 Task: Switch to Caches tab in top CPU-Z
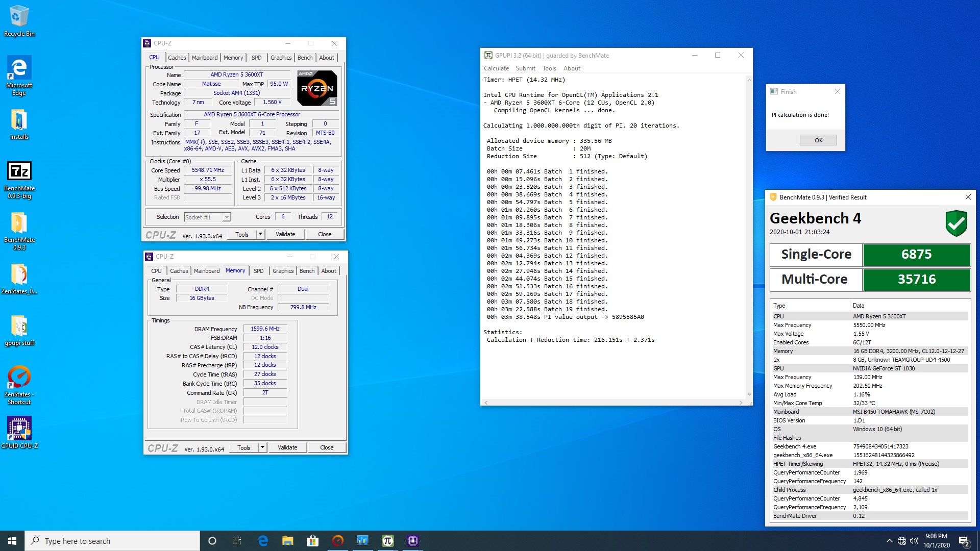point(177,58)
